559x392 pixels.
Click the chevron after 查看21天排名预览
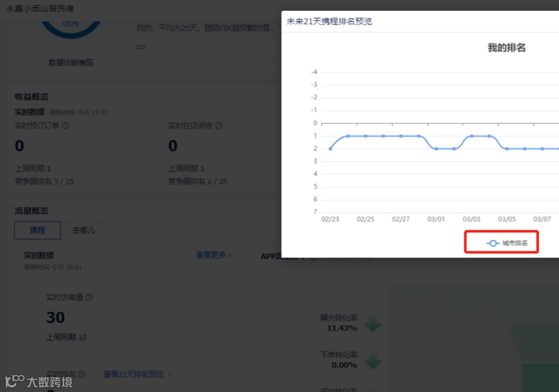tap(170, 374)
